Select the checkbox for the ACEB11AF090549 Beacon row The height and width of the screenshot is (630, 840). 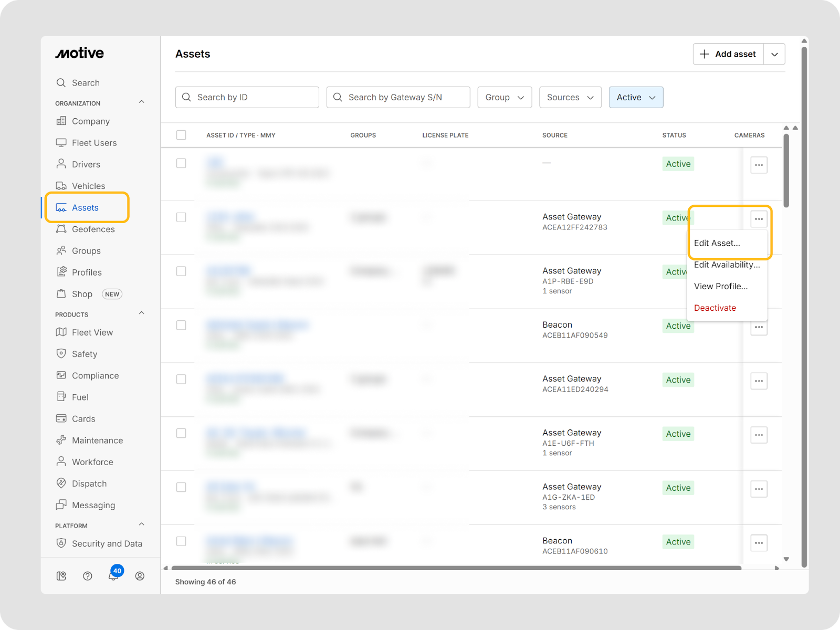[181, 325]
